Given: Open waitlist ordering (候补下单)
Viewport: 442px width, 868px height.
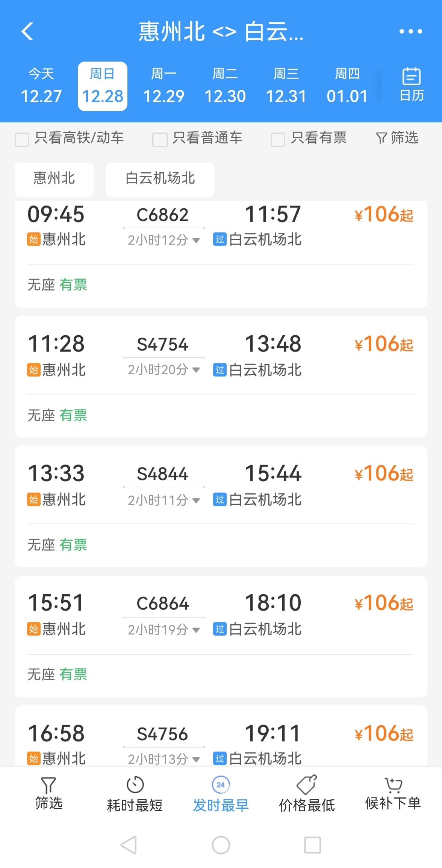Looking at the screenshot, I should [x=393, y=793].
